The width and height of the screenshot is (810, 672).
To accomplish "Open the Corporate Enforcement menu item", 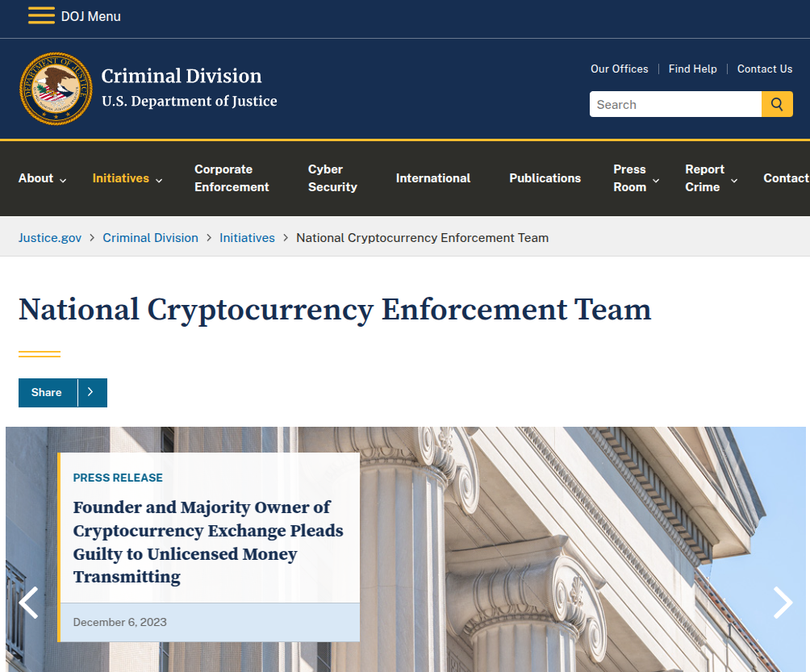I will (232, 178).
